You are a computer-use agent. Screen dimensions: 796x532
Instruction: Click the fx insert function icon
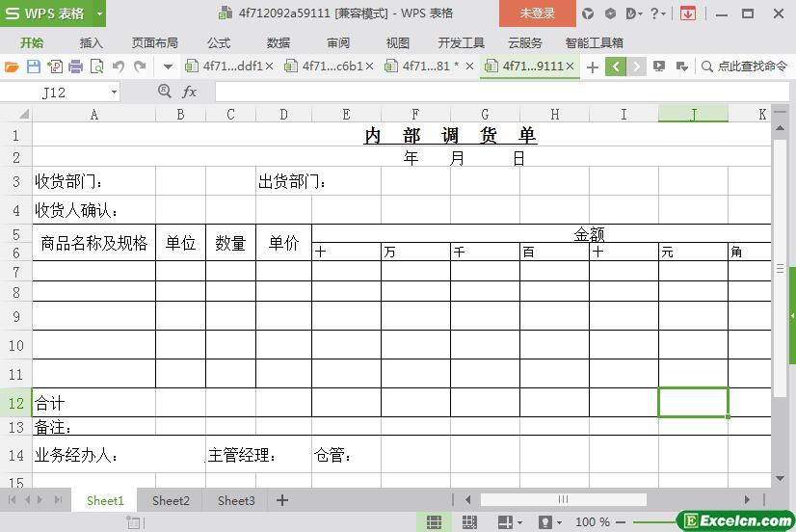(x=190, y=92)
